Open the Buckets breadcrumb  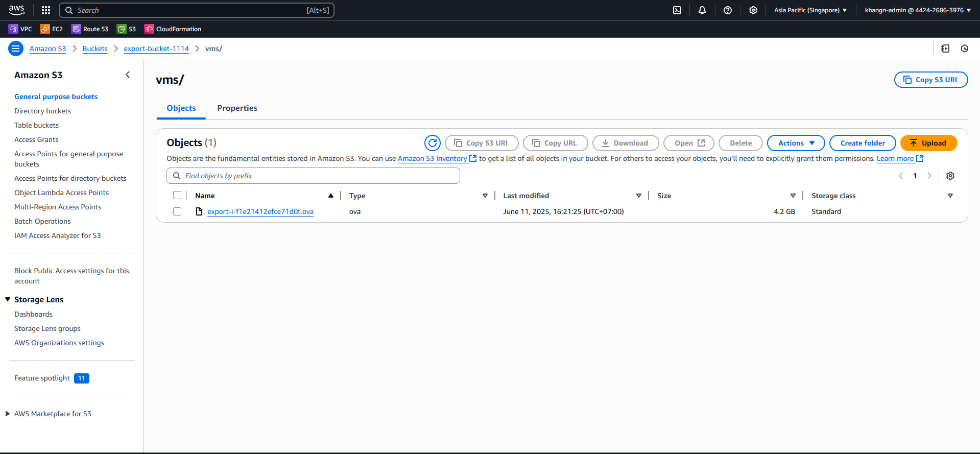click(x=95, y=49)
